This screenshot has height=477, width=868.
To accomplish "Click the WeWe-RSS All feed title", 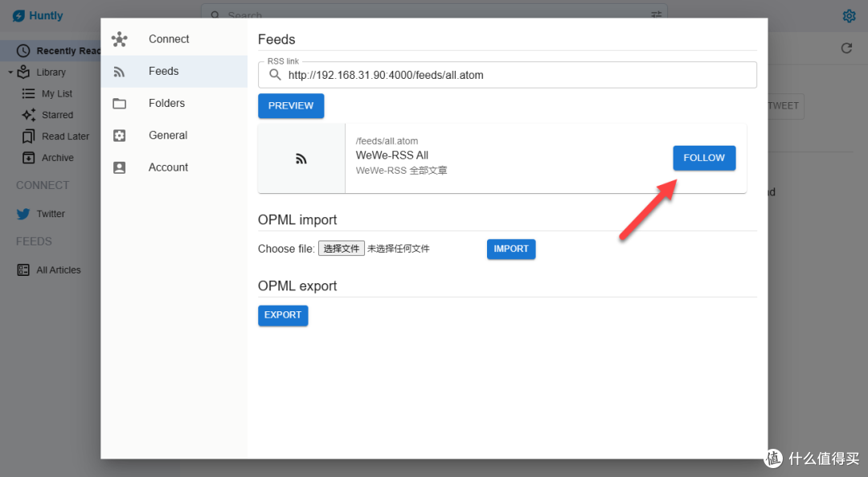I will pos(392,156).
